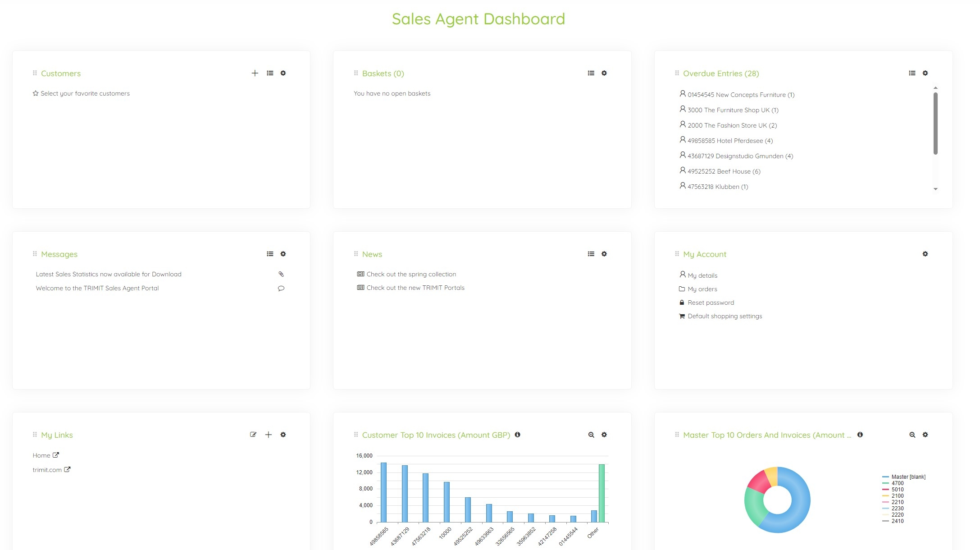
Task: Click speech bubble icon on Welcome message
Action: (x=281, y=289)
